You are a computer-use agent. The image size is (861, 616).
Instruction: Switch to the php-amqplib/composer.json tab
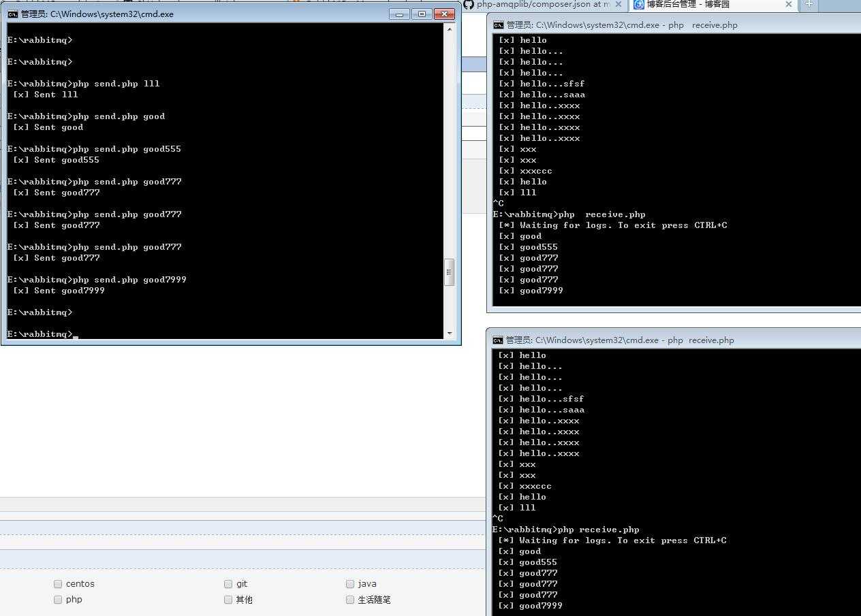pyautogui.click(x=543, y=4)
